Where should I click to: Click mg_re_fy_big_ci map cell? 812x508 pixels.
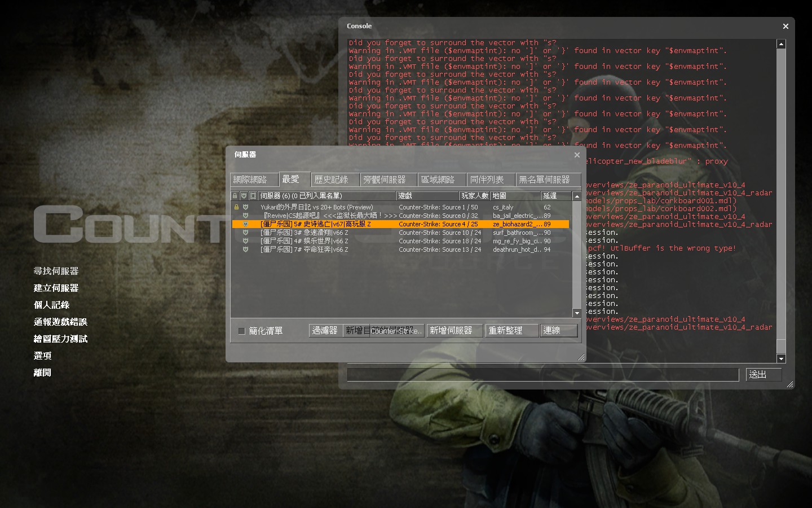click(x=517, y=241)
